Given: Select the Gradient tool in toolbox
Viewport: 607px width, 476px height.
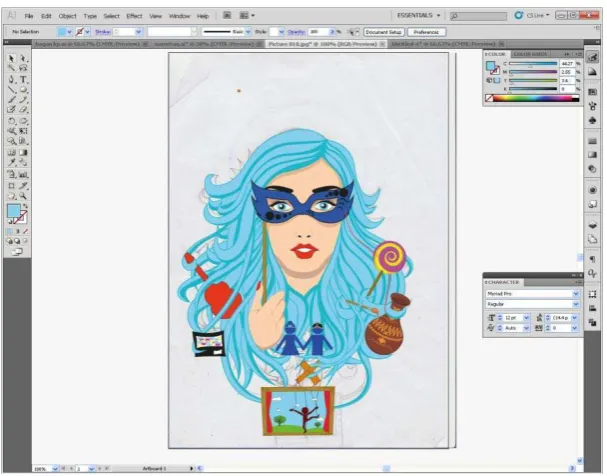Looking at the screenshot, I should [23, 152].
